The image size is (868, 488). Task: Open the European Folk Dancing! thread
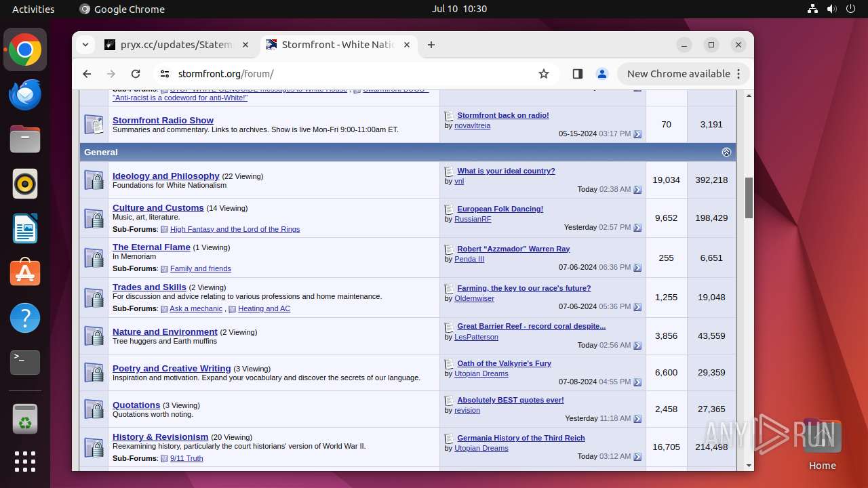pos(500,209)
